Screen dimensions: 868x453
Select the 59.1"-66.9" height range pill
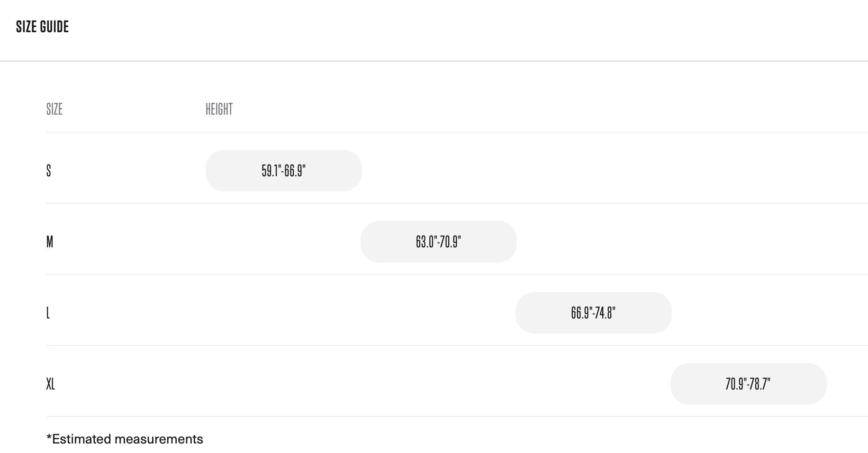tap(283, 171)
